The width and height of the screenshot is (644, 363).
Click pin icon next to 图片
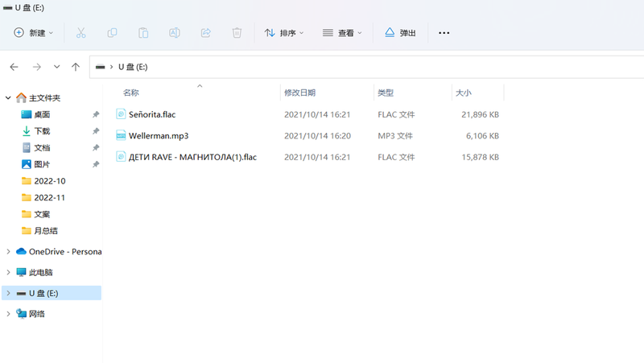[x=96, y=164]
